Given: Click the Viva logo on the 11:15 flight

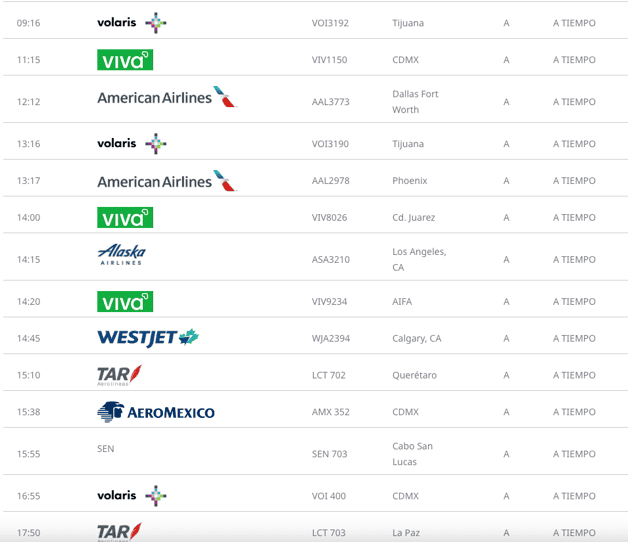Looking at the screenshot, I should pyautogui.click(x=125, y=60).
